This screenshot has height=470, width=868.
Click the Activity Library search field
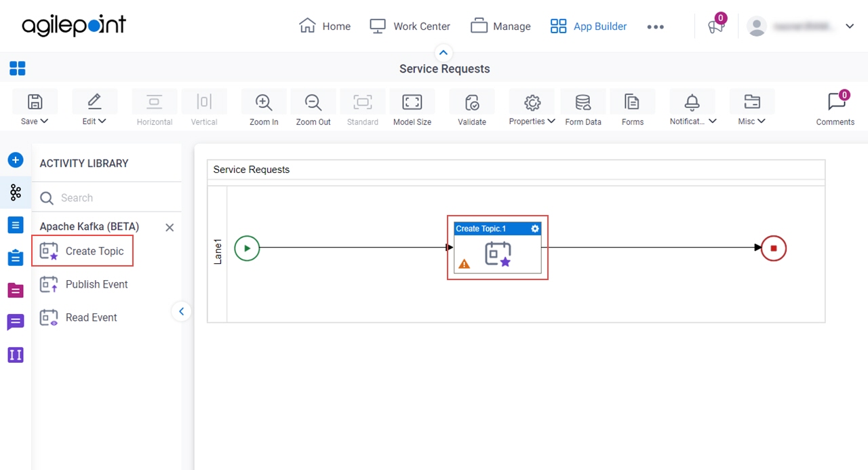tap(106, 198)
